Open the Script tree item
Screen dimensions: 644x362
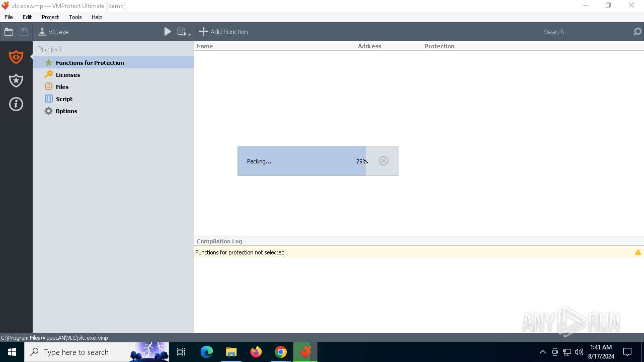pos(113,99)
